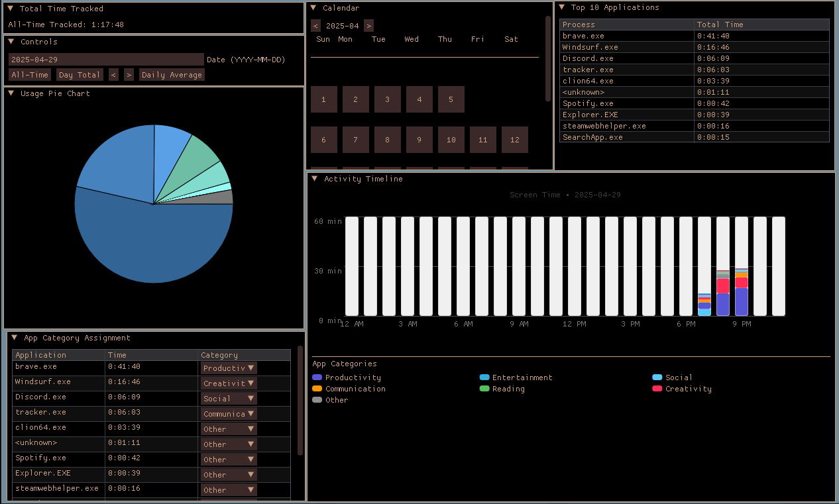
Task: Click the 9 PM timeline bar
Action: tap(742, 266)
